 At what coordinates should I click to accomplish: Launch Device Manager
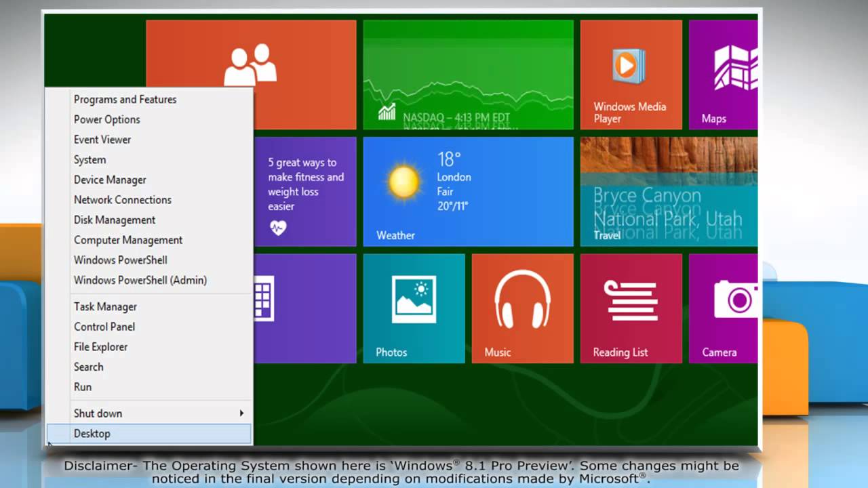[x=110, y=180]
